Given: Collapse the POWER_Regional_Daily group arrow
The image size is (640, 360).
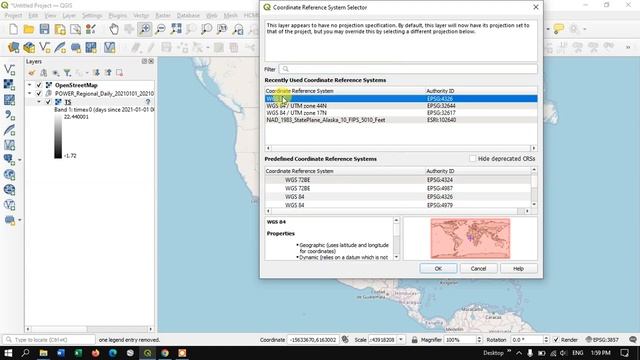Looking at the screenshot, I should point(29,93).
